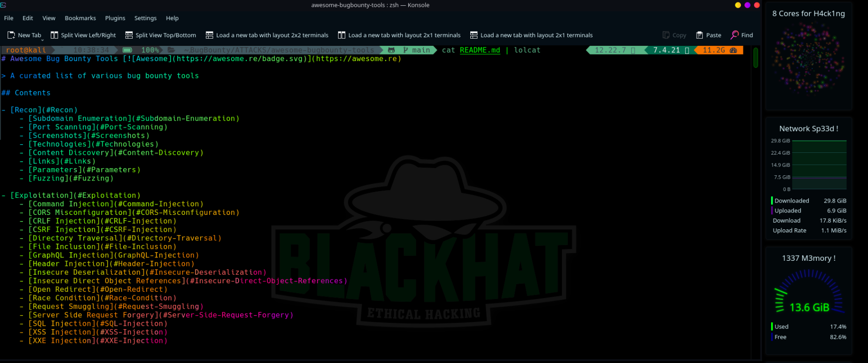
Task: Click the Konsole app icon in title bar
Action: pyautogui.click(x=3, y=5)
